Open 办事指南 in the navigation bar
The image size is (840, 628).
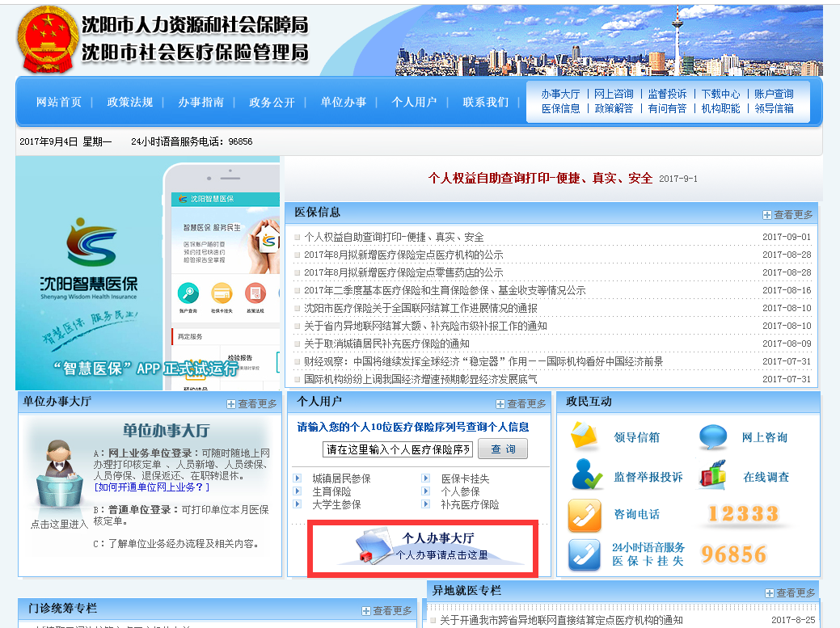201,102
